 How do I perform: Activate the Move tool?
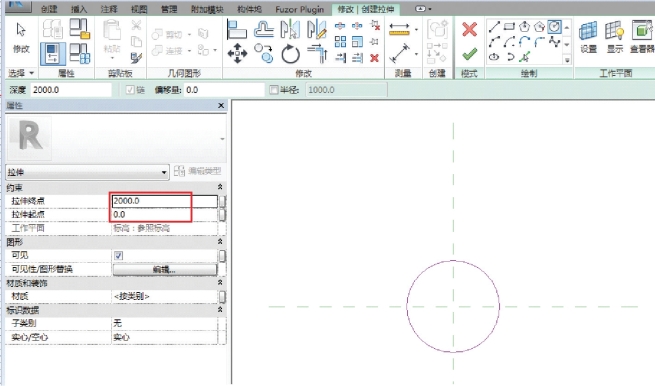pos(237,53)
